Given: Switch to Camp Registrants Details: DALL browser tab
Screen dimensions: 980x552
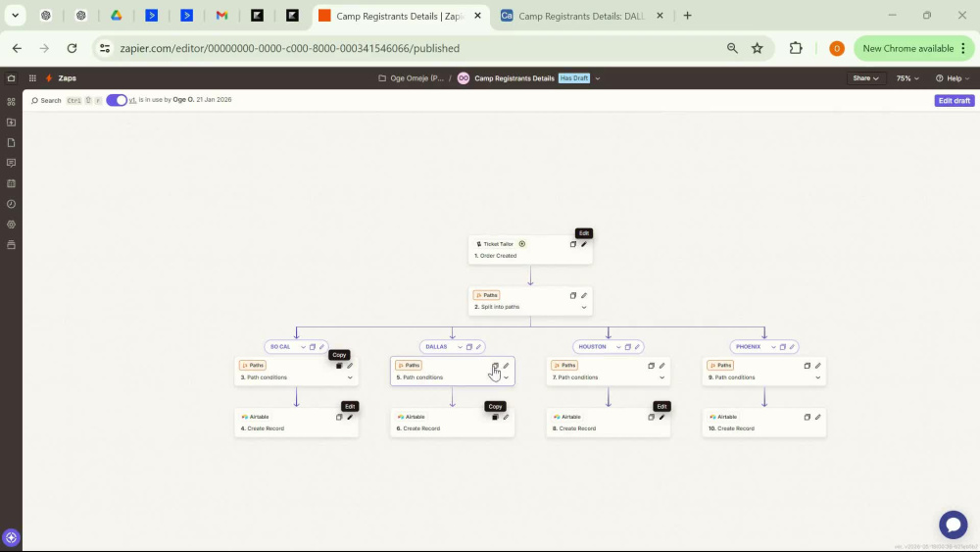Looking at the screenshot, I should click(x=581, y=17).
